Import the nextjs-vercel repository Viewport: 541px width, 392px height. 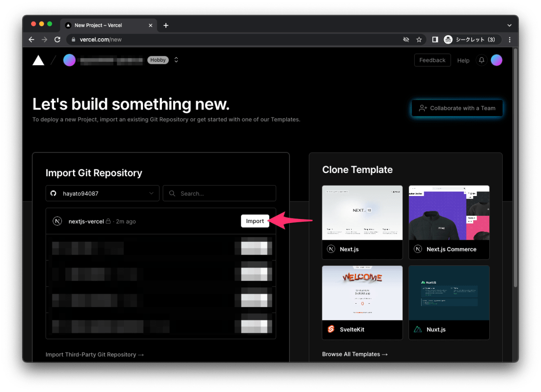pyautogui.click(x=255, y=221)
